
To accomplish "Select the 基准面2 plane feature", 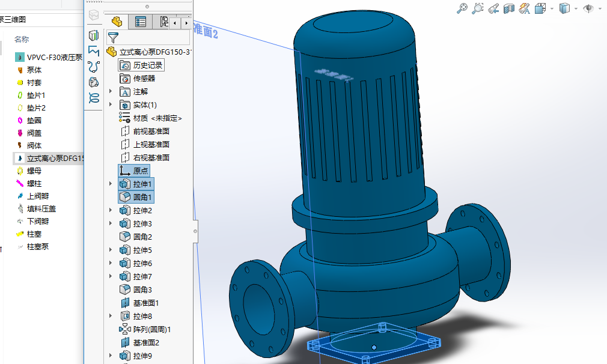I will click(139, 343).
